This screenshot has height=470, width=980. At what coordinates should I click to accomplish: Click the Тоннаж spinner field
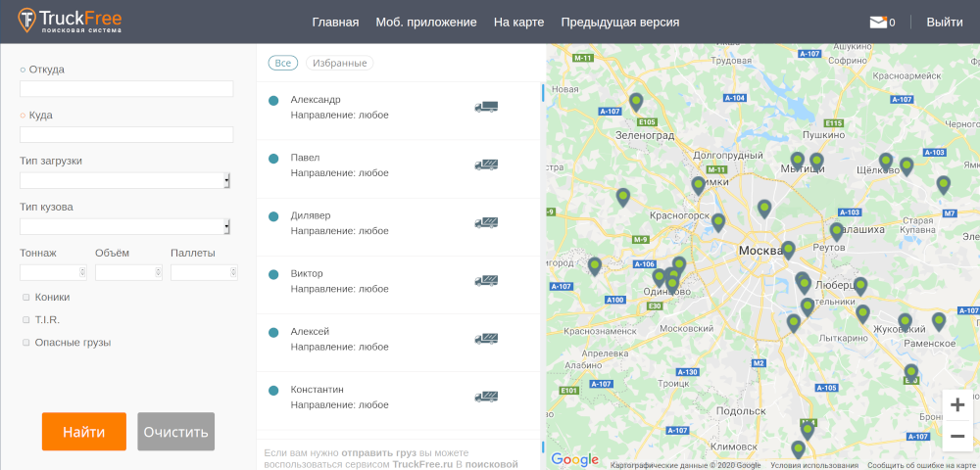(53, 272)
